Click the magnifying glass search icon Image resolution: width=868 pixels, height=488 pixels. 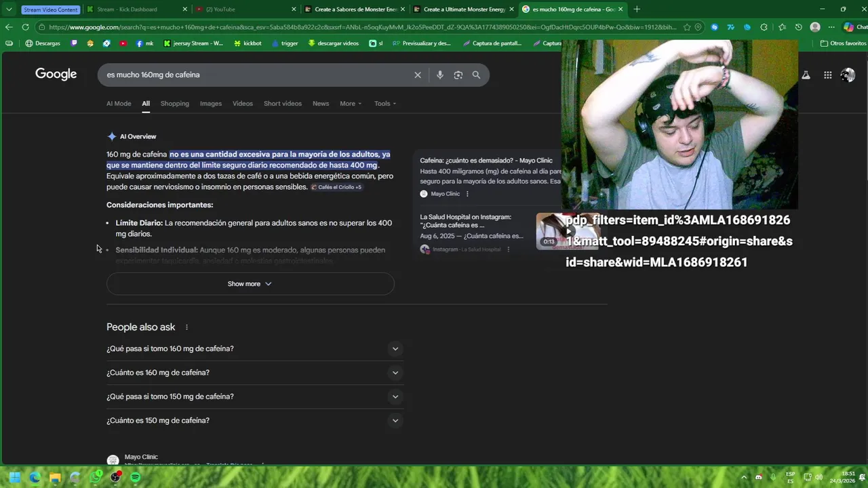point(476,75)
